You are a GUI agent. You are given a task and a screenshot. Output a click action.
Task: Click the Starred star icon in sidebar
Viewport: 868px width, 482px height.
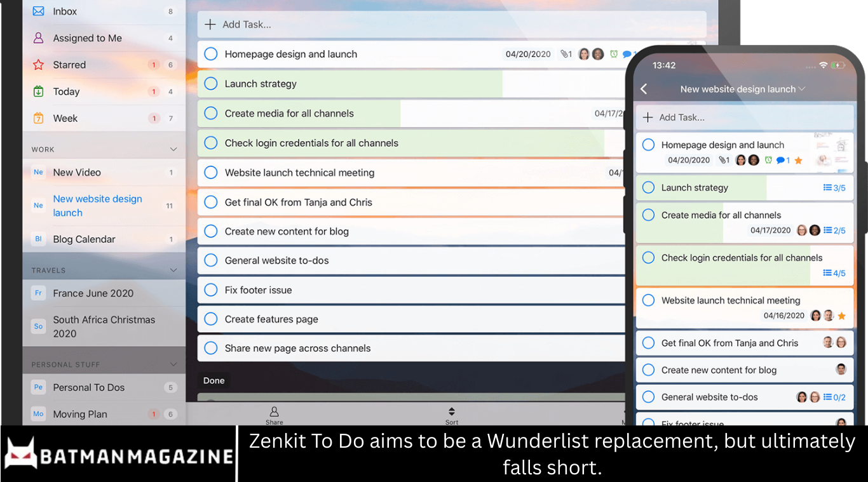pyautogui.click(x=38, y=65)
